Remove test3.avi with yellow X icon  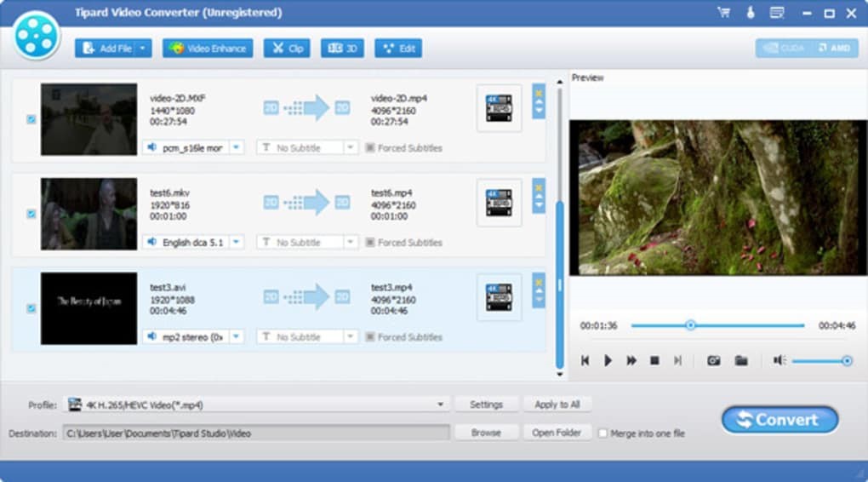(539, 282)
